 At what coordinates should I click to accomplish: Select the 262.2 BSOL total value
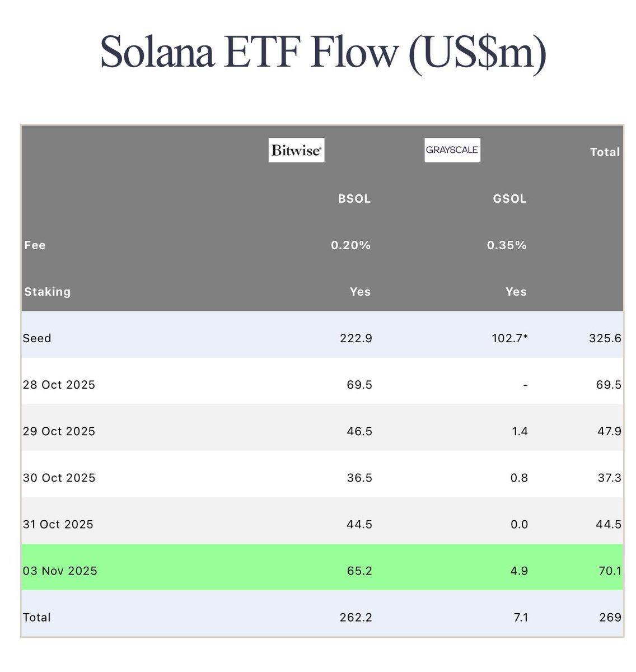pos(356,617)
